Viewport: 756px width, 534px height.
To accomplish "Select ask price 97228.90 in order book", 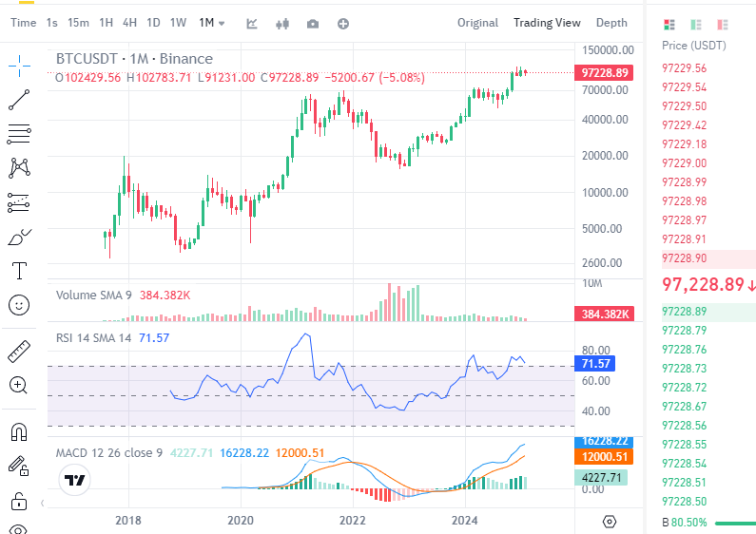I will point(684,258).
